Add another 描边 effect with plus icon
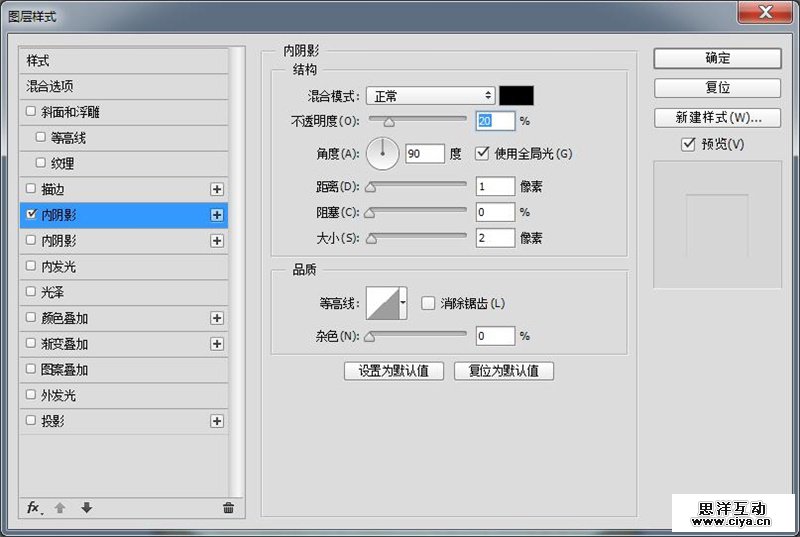Screen dimensions: 800x537 (216, 189)
